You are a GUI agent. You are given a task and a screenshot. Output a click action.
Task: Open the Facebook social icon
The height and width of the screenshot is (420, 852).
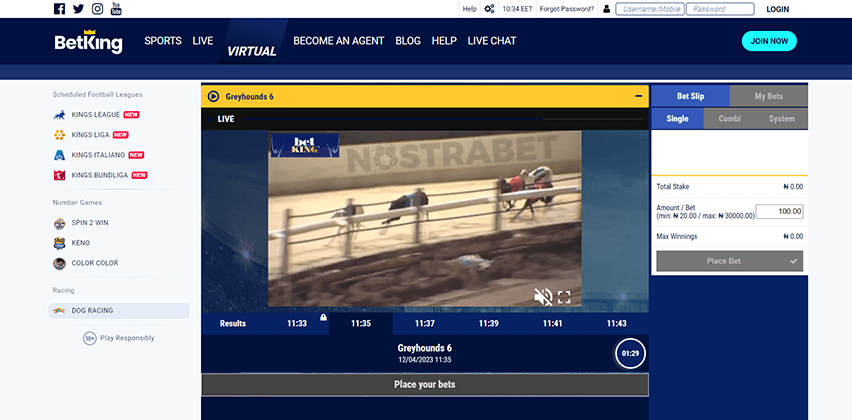pyautogui.click(x=60, y=9)
